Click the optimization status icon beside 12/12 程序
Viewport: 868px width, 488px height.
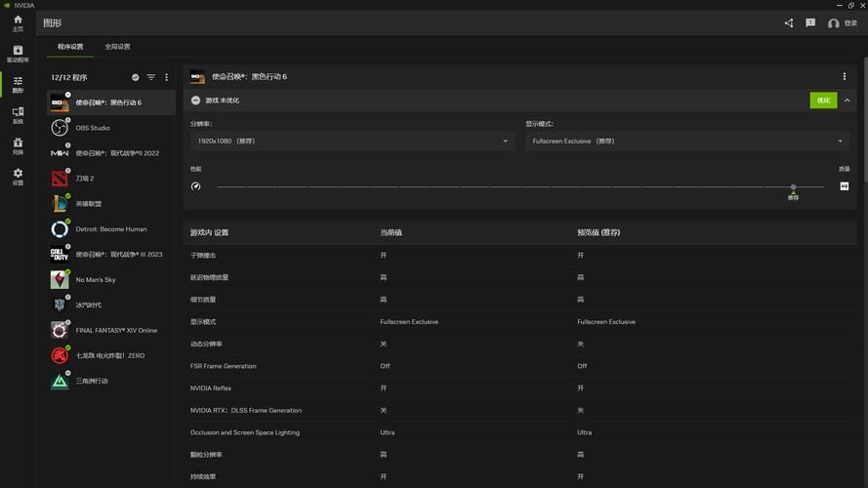coord(136,77)
